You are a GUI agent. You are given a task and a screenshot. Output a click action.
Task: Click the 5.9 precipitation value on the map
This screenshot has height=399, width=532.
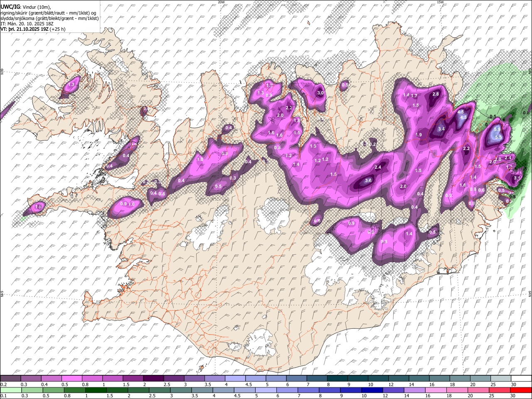497,129
